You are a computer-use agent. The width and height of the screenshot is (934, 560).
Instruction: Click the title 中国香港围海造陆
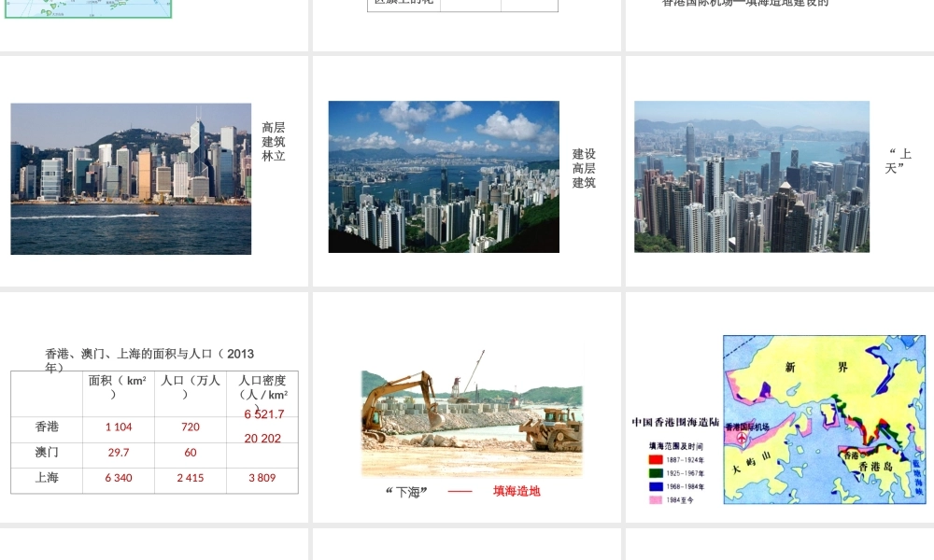[675, 422]
